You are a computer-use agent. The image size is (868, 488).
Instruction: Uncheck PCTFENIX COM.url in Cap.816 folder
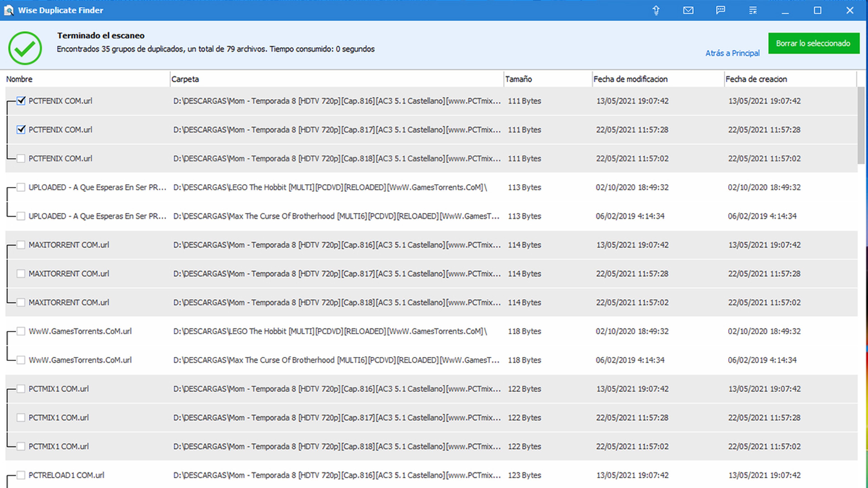pos(21,101)
